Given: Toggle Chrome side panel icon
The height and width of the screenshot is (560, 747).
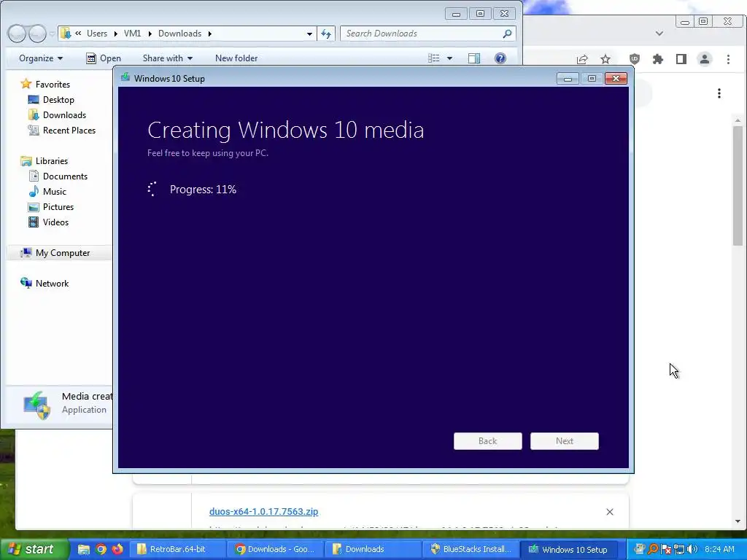Looking at the screenshot, I should click(681, 59).
